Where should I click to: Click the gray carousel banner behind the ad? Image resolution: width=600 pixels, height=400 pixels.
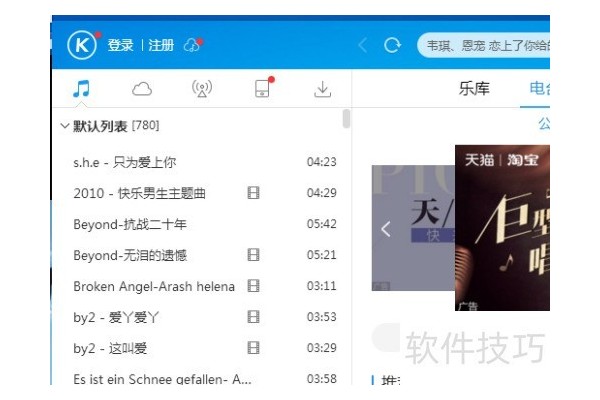(x=413, y=228)
